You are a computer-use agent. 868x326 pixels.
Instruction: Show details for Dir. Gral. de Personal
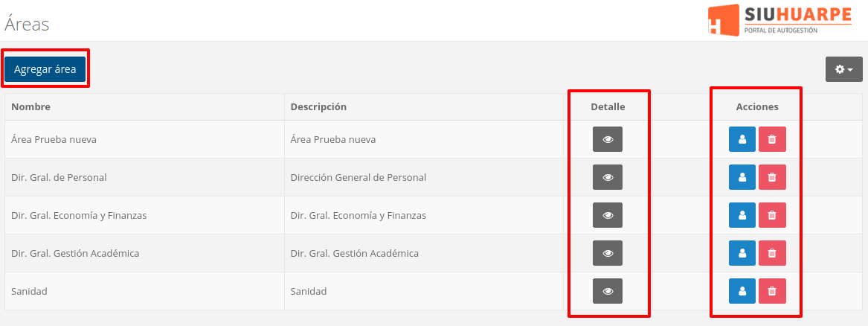pyautogui.click(x=608, y=177)
